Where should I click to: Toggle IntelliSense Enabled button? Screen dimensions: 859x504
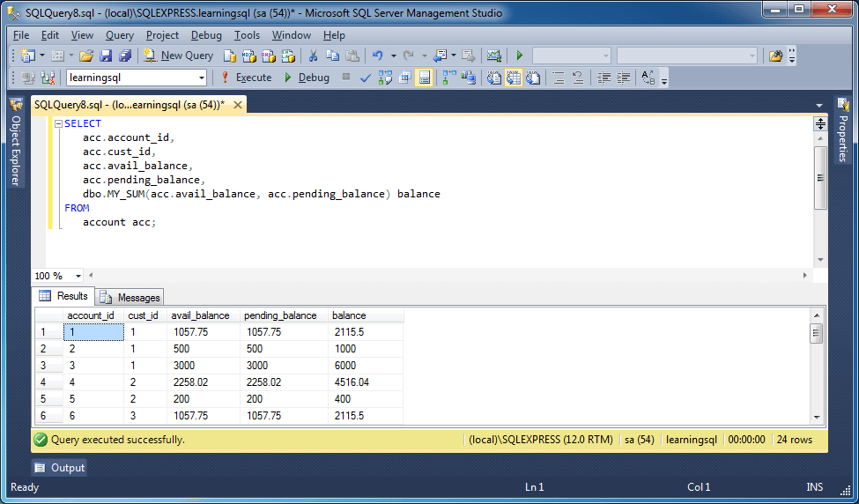tap(424, 78)
